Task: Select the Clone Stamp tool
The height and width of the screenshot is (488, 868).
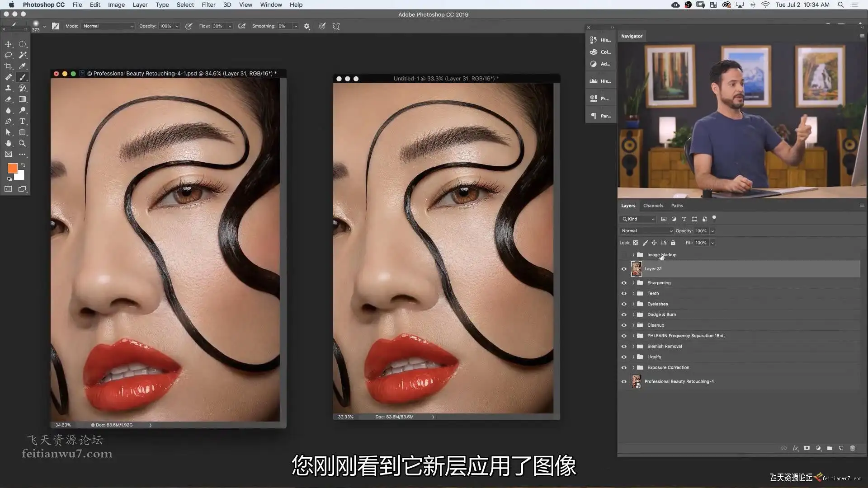Action: 8,88
